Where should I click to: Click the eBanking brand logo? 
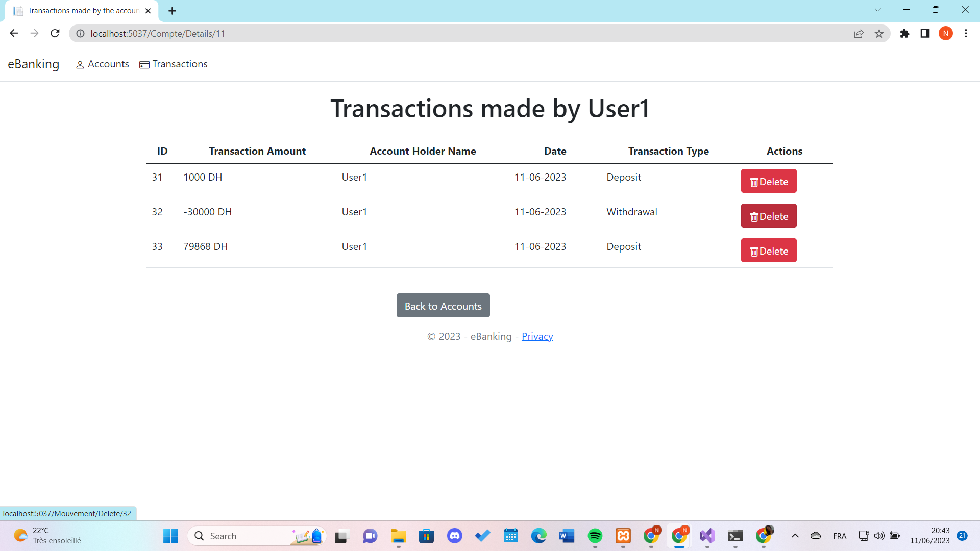(x=34, y=64)
